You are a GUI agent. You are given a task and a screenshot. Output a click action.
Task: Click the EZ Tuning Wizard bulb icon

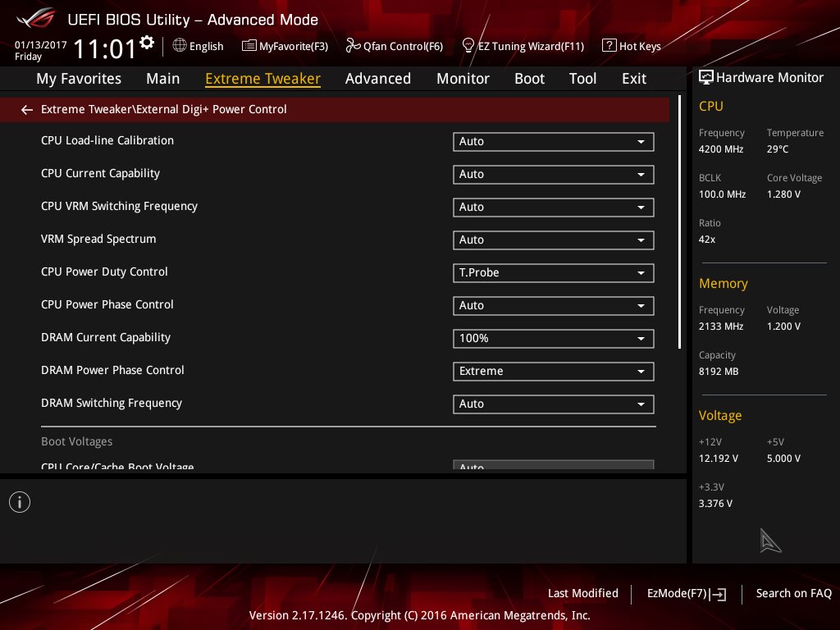[468, 46]
